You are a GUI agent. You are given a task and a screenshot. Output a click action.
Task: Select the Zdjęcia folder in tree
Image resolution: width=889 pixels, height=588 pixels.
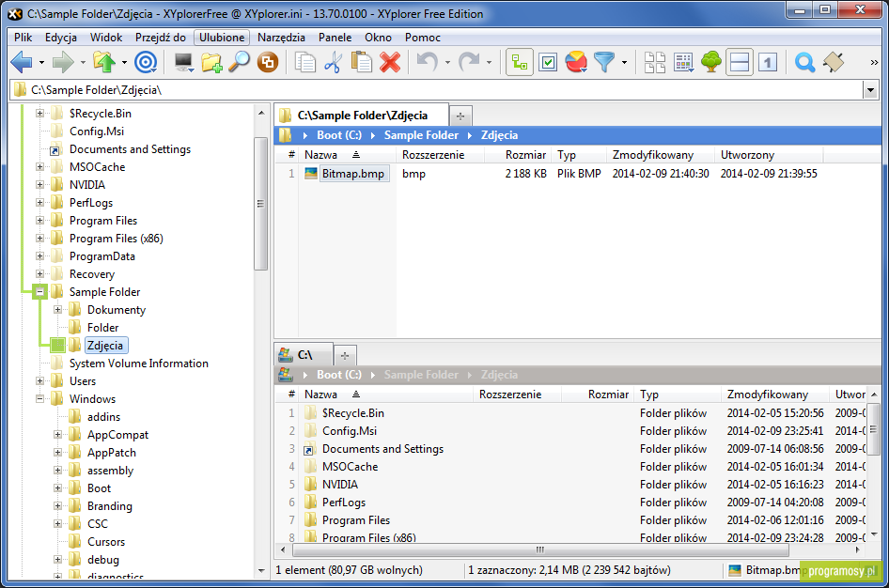[105, 346]
